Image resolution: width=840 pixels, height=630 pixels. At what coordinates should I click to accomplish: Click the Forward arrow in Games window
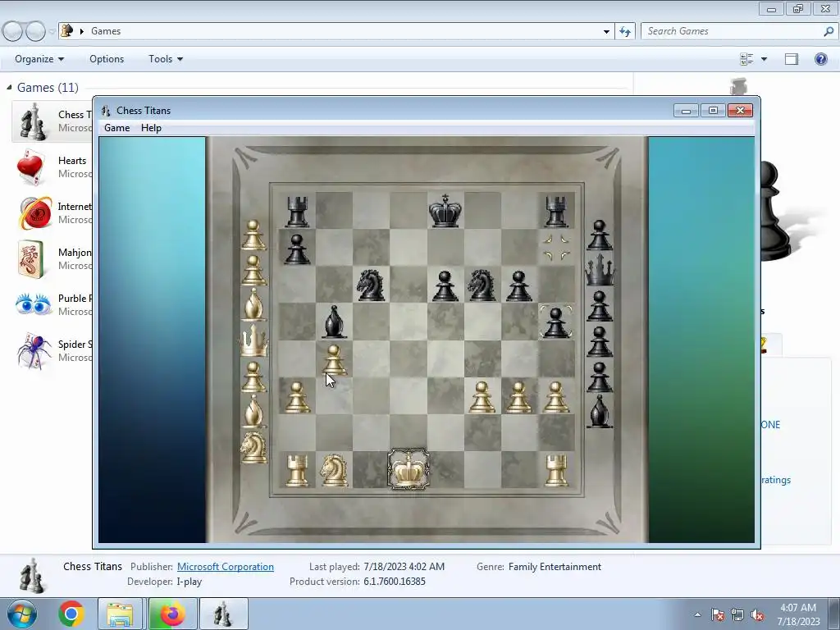[x=35, y=32]
